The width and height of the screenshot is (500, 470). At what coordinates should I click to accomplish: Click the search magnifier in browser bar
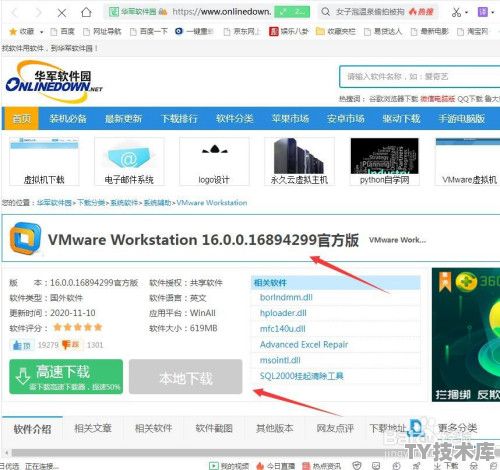325,12
